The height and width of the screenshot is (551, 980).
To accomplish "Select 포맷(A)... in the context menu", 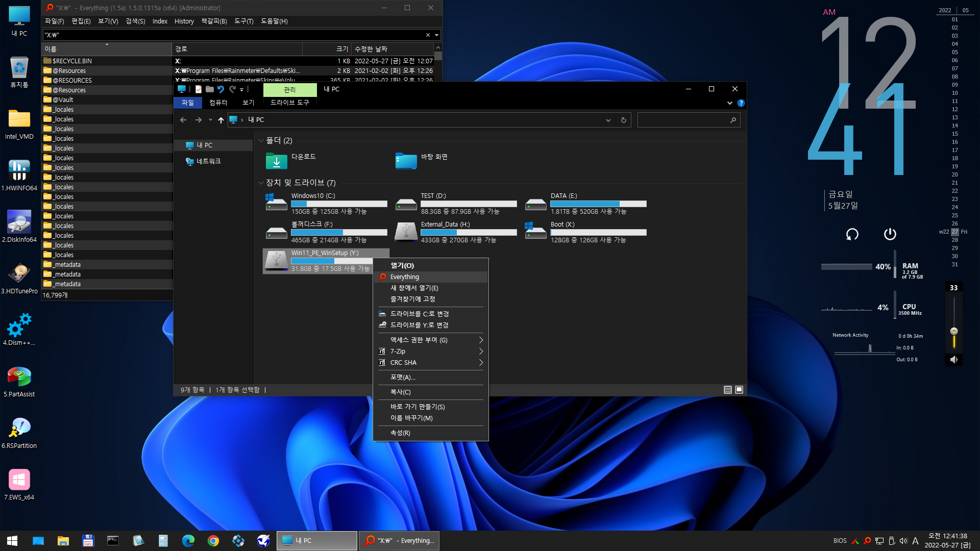I will [x=431, y=378].
